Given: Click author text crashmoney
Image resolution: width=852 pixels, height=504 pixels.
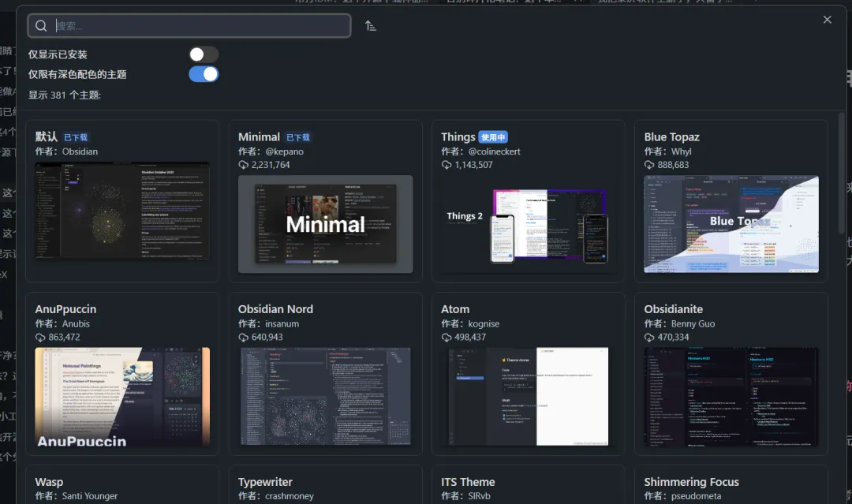Looking at the screenshot, I should (289, 496).
